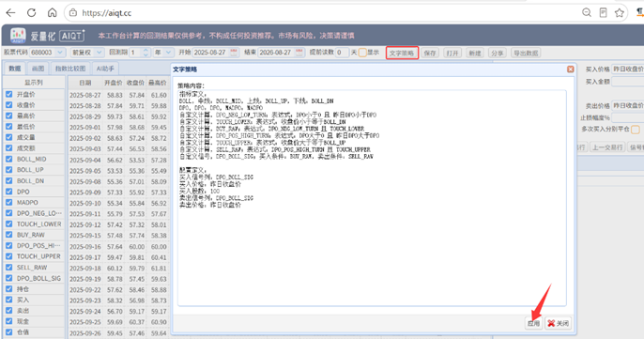Bookmark this page with the star icon

point(620,13)
